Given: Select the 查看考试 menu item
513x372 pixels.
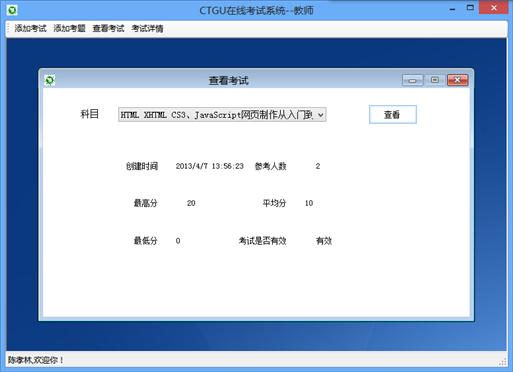Looking at the screenshot, I should (x=108, y=29).
